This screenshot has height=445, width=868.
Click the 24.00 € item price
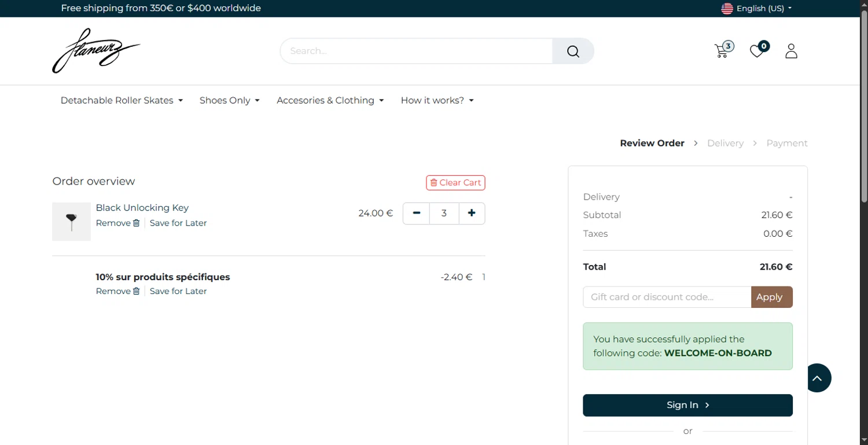point(376,213)
